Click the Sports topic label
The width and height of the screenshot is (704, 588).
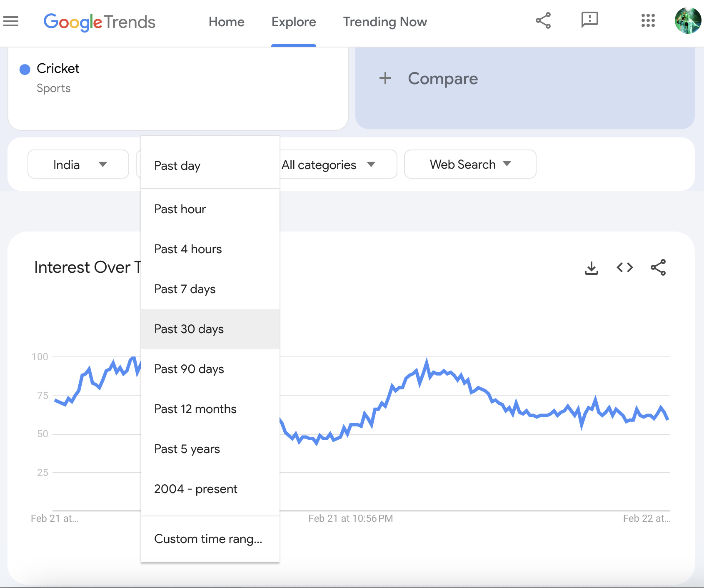pyautogui.click(x=54, y=88)
